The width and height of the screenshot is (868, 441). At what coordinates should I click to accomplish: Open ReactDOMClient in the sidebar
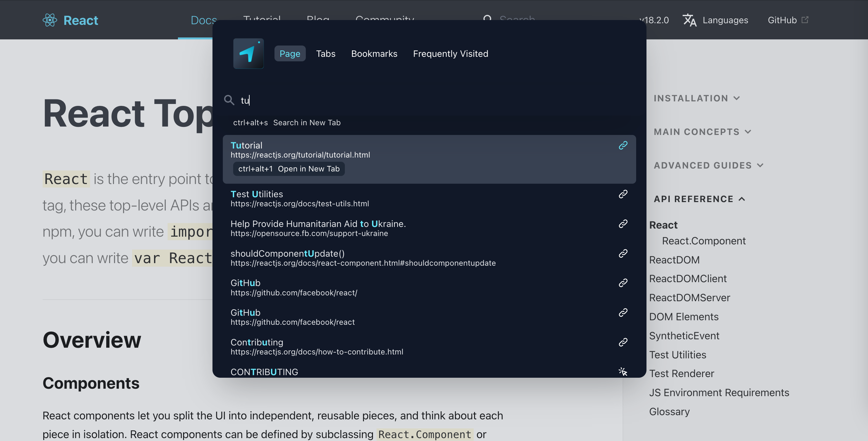tap(688, 279)
